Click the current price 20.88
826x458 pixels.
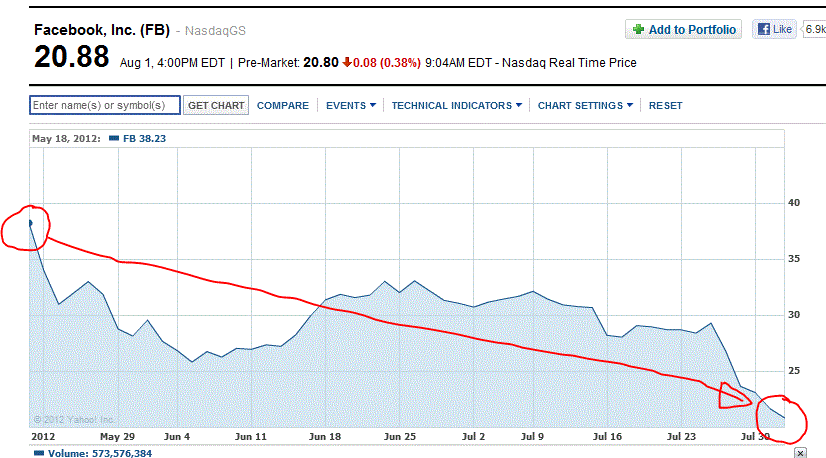point(72,56)
